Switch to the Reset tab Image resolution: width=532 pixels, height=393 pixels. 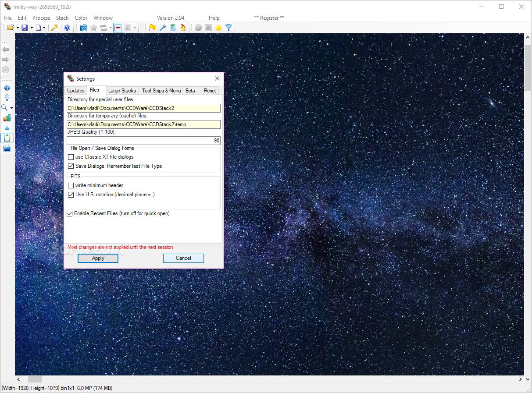210,91
